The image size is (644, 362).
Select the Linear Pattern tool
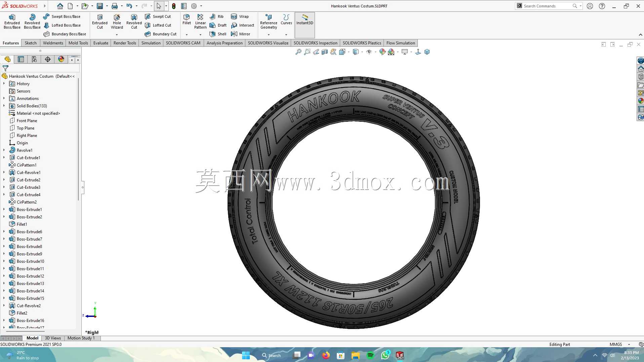[200, 22]
